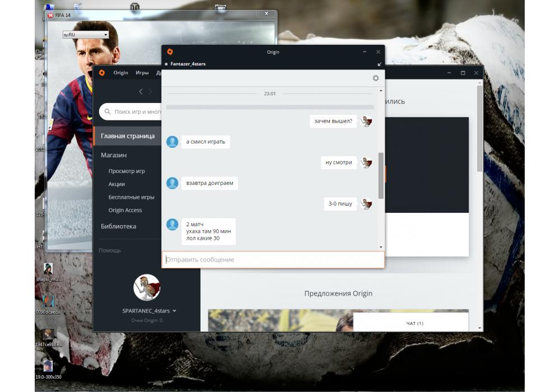Click friend avatar next to 'а смисл играть'
This screenshot has width=560, height=392.
(x=172, y=142)
